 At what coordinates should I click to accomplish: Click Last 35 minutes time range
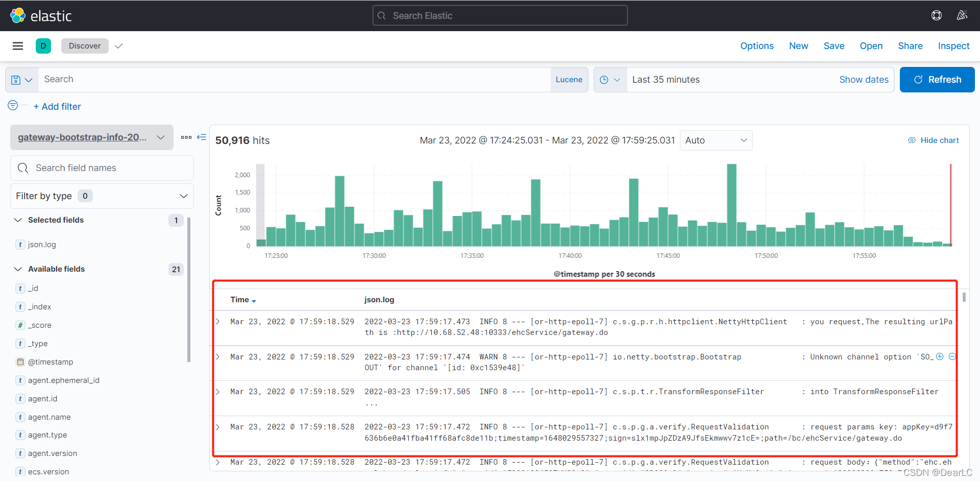coord(666,80)
